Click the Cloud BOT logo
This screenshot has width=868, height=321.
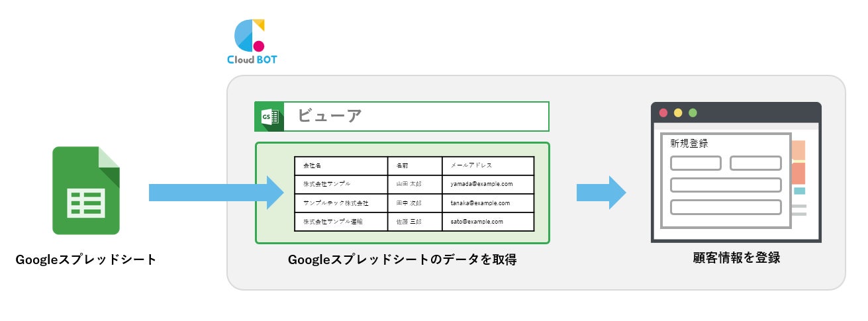click(x=252, y=41)
